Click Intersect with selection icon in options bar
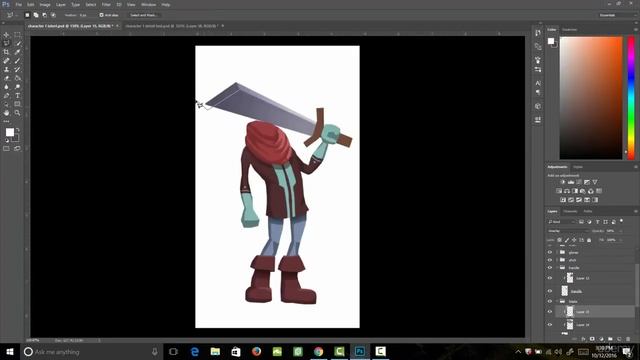640x360 pixels. (x=53, y=15)
